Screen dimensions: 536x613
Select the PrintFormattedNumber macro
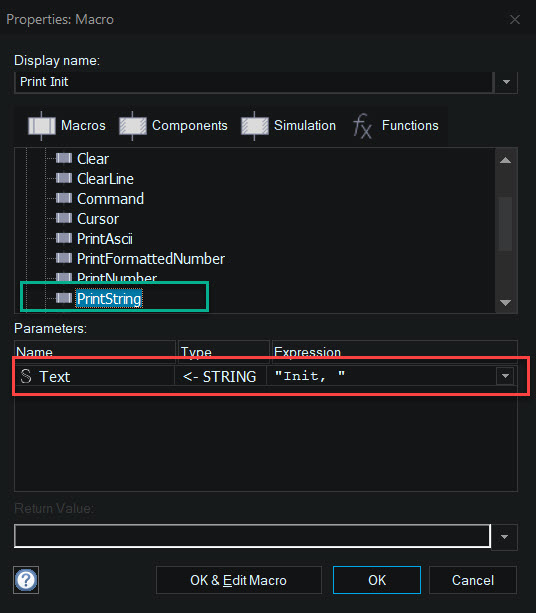coord(151,259)
